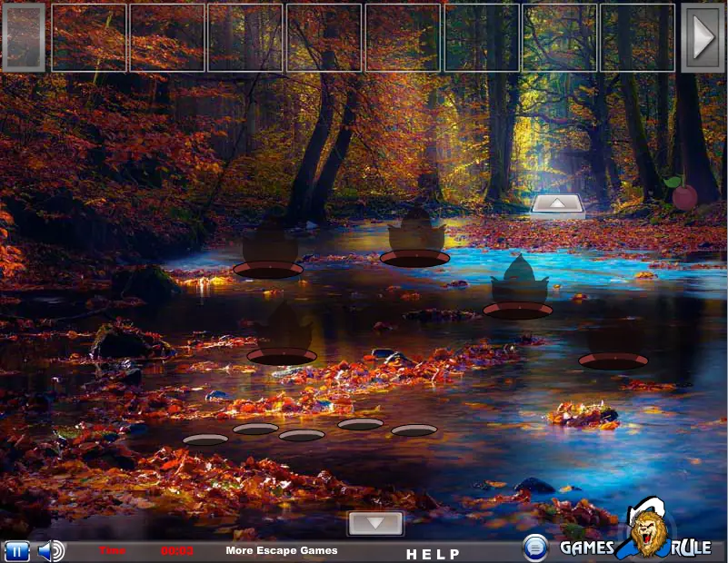Click the blue chat bubble icon
The height and width of the screenshot is (563, 728).
pos(535,548)
